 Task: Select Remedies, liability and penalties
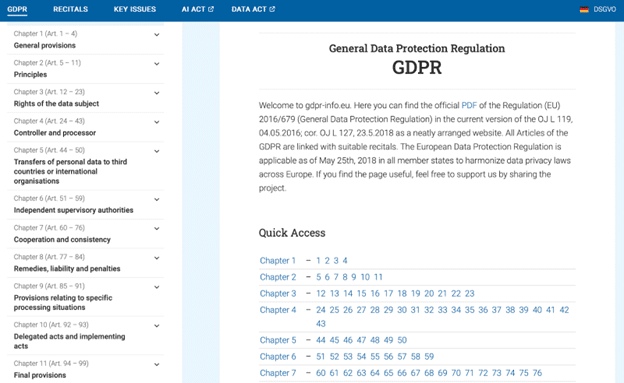click(x=67, y=268)
